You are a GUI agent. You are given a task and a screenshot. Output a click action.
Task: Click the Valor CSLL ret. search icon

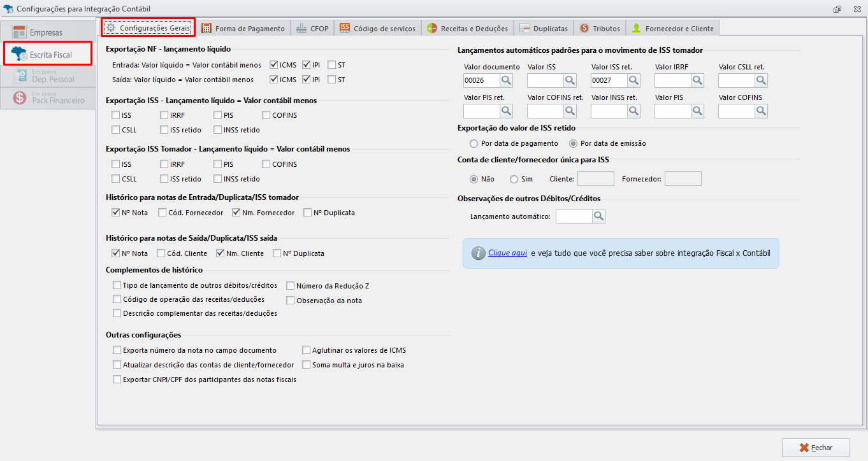coord(761,80)
